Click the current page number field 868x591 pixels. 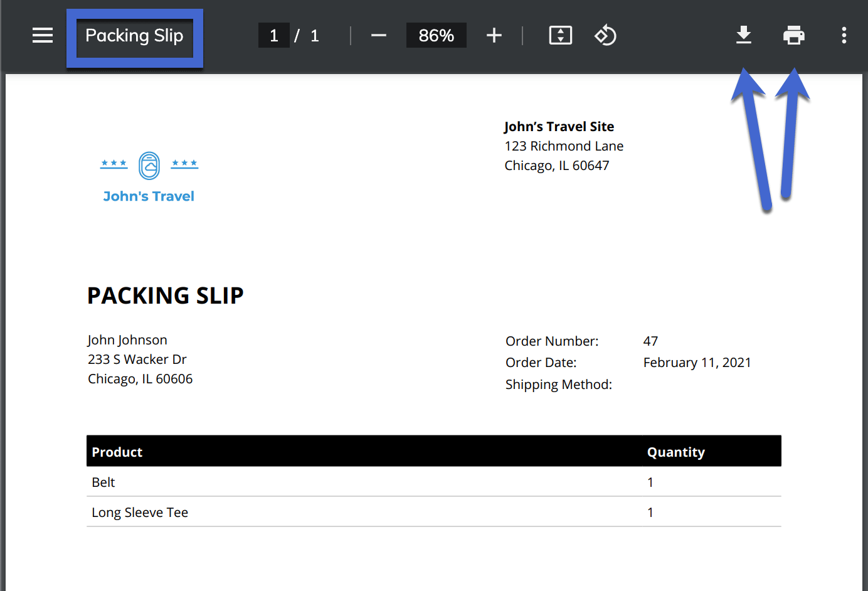(274, 35)
